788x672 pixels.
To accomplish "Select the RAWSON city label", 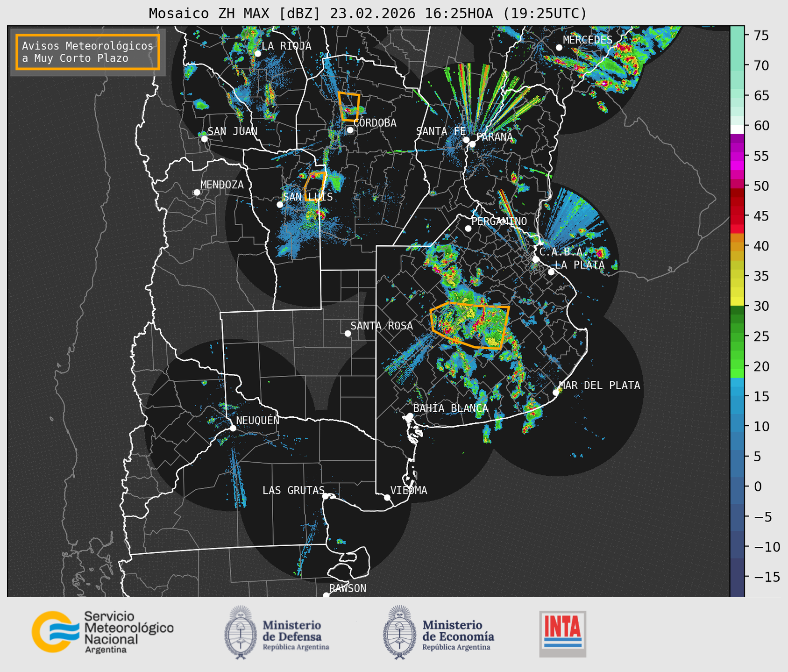I will click(348, 588).
